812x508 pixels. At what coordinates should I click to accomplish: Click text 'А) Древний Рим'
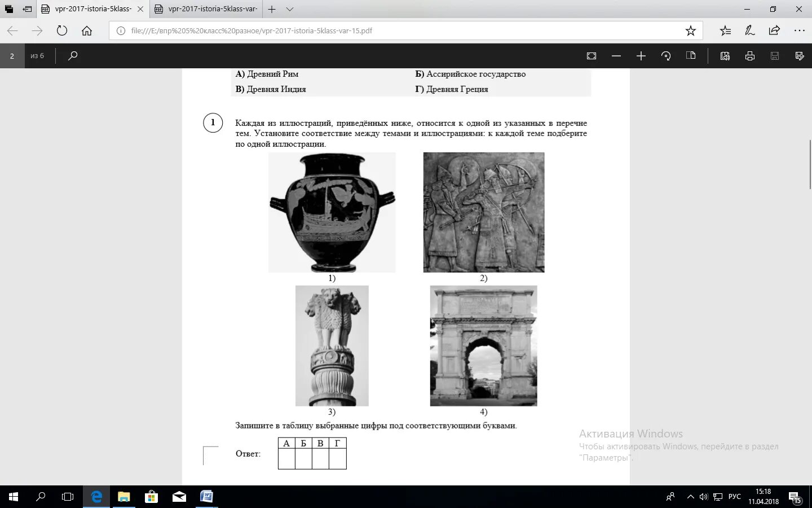(267, 74)
